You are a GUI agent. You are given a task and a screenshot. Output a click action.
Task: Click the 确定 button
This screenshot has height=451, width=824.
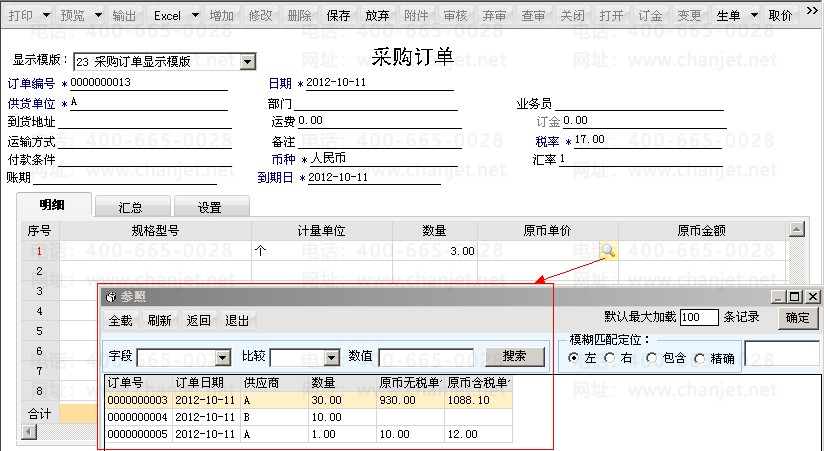coord(797,317)
